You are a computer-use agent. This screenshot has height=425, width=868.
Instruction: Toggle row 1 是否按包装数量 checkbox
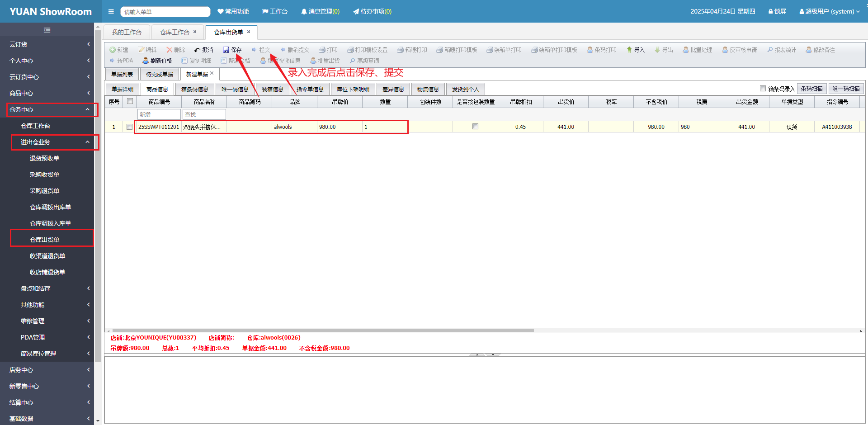pyautogui.click(x=475, y=127)
